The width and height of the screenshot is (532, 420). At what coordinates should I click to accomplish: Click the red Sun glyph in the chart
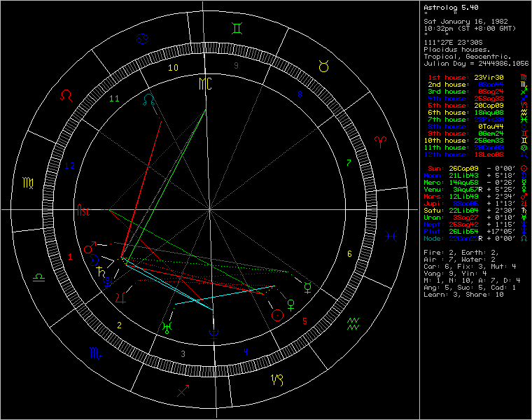pyautogui.click(x=279, y=315)
